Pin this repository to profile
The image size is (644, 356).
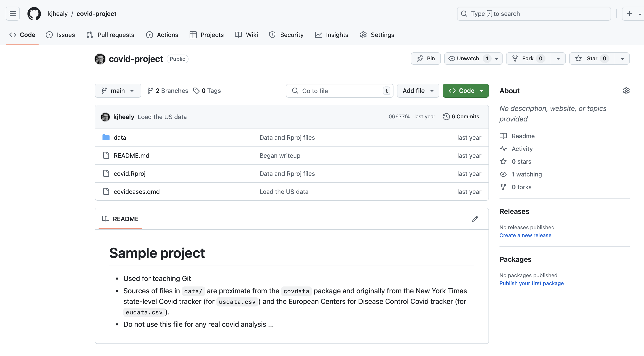click(426, 59)
